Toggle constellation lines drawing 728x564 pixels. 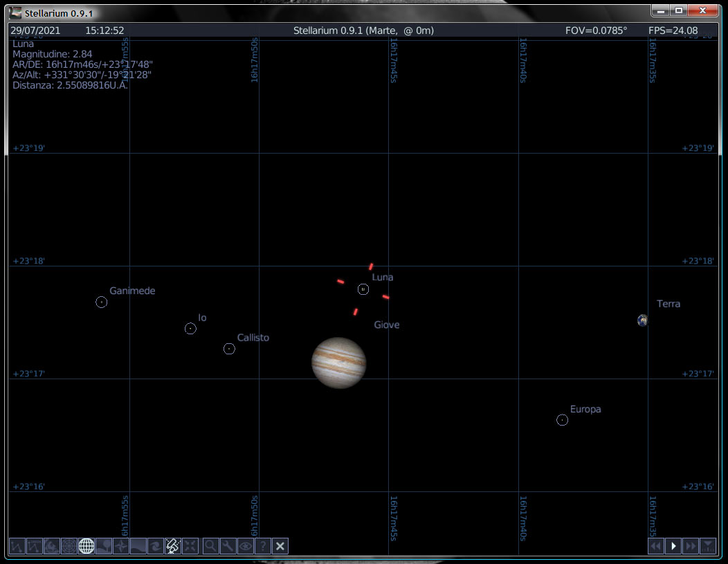tap(17, 546)
